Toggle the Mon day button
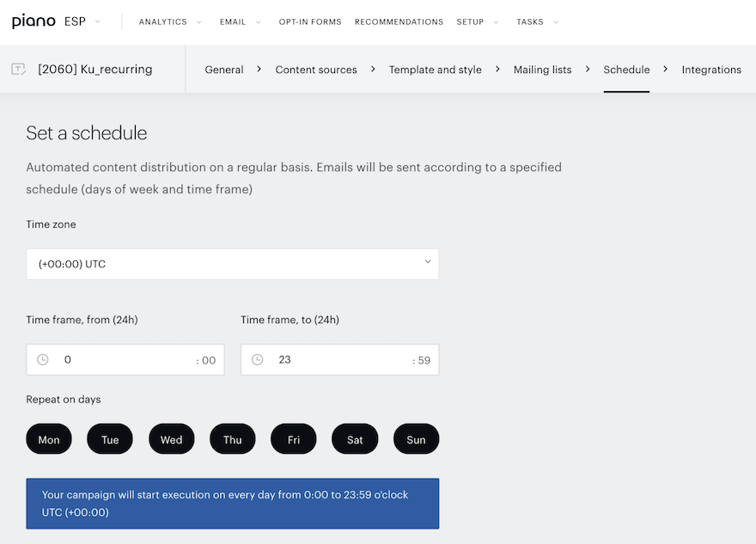The height and width of the screenshot is (544, 756). tap(49, 439)
